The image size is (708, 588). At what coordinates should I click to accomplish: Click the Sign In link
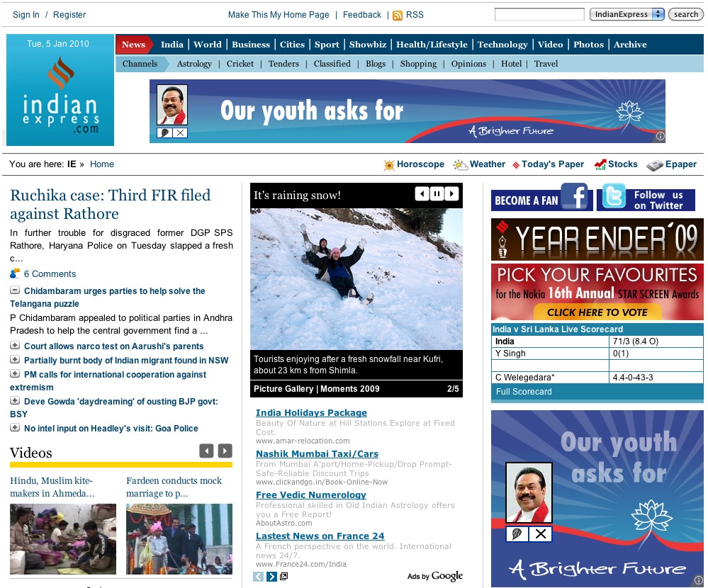point(26,15)
